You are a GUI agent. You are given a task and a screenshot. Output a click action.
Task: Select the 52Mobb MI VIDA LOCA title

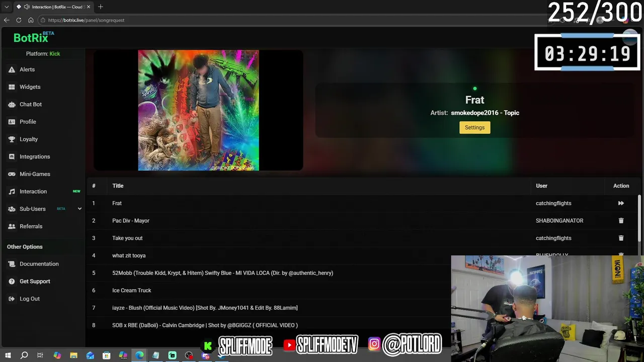pyautogui.click(x=222, y=273)
